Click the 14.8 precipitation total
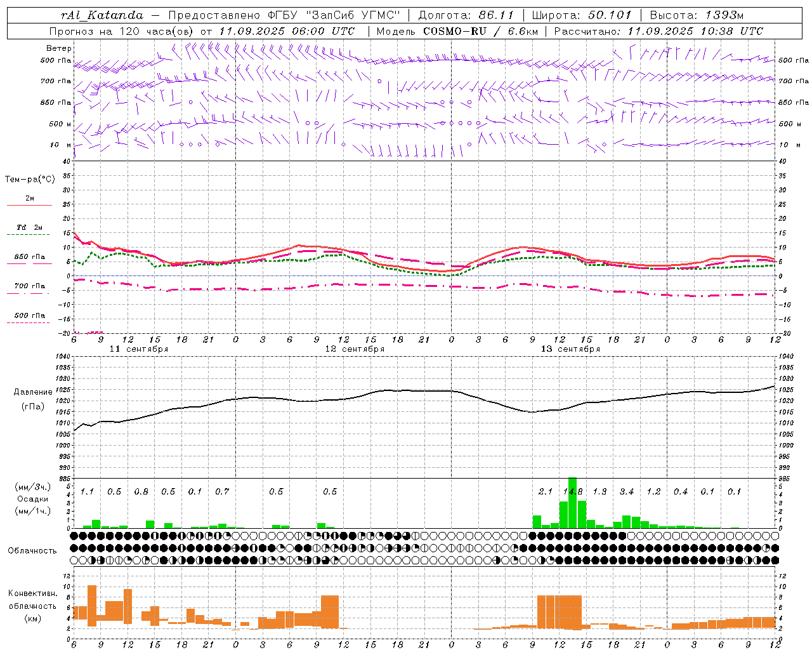Viewport: 812px width, 650px height. pyautogui.click(x=573, y=492)
